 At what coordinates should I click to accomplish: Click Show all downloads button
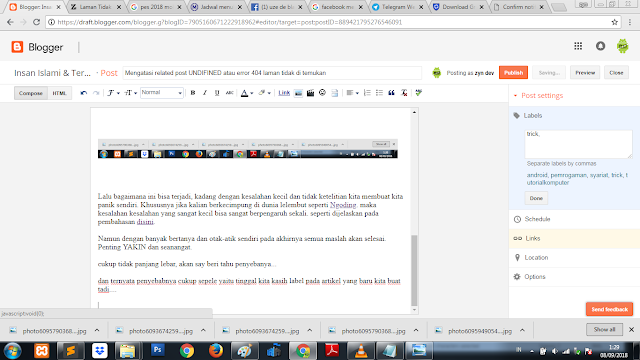coord(604,329)
